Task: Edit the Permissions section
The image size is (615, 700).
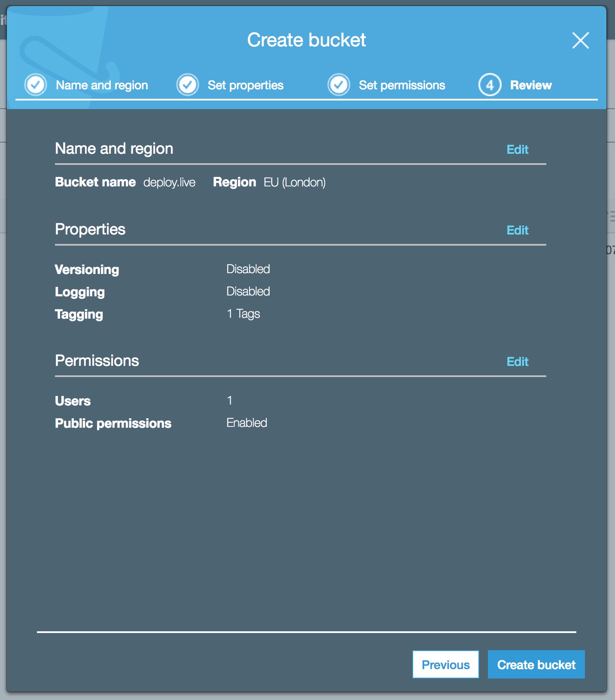Action: pos(517,362)
